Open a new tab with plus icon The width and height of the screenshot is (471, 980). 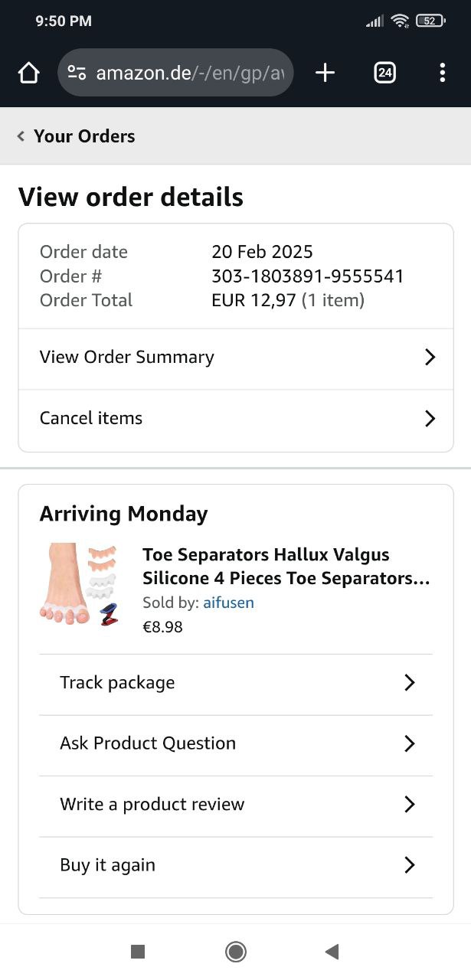[325, 73]
